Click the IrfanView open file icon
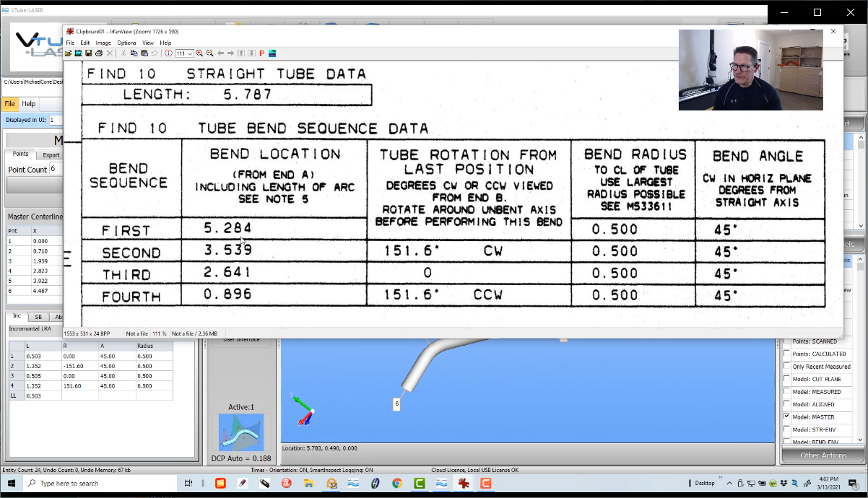 69,53
